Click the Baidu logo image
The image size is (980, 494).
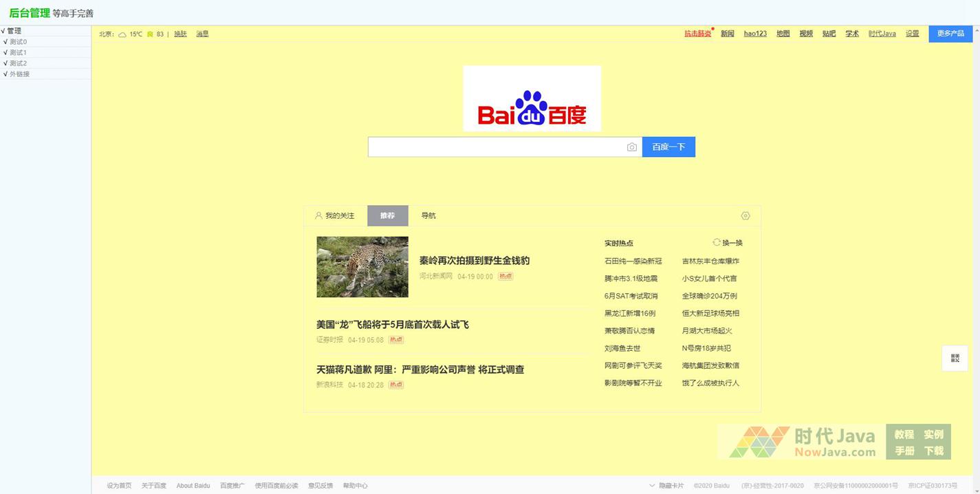[x=532, y=98]
